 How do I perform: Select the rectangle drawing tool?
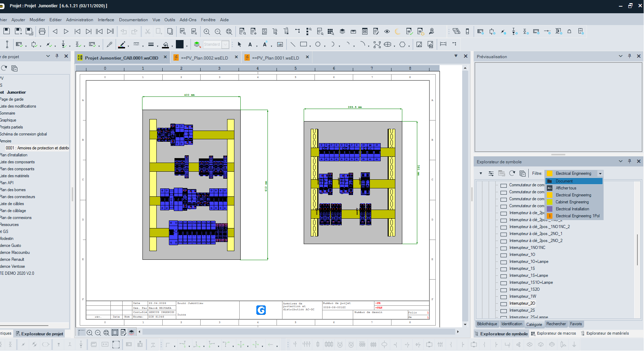tap(304, 44)
